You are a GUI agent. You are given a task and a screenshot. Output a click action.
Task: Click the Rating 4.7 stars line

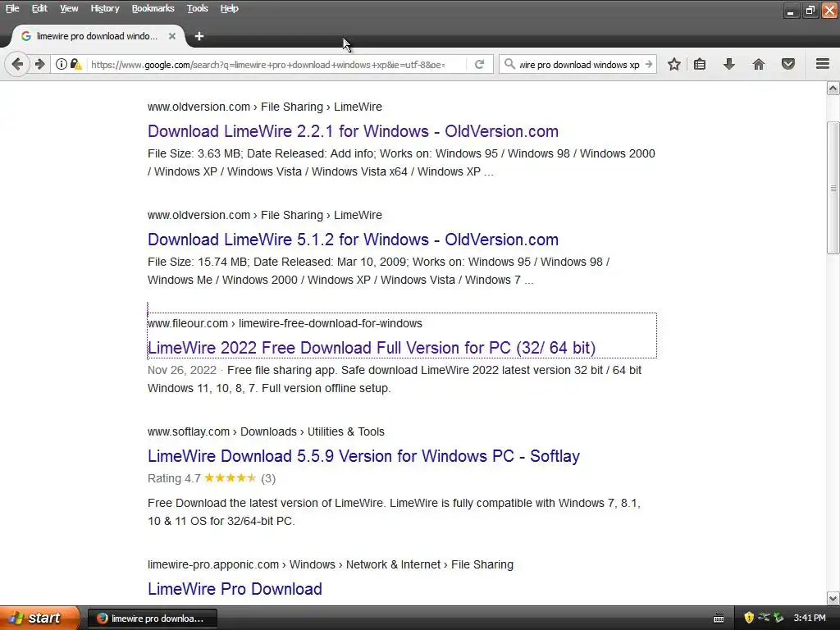pyautogui.click(x=212, y=478)
